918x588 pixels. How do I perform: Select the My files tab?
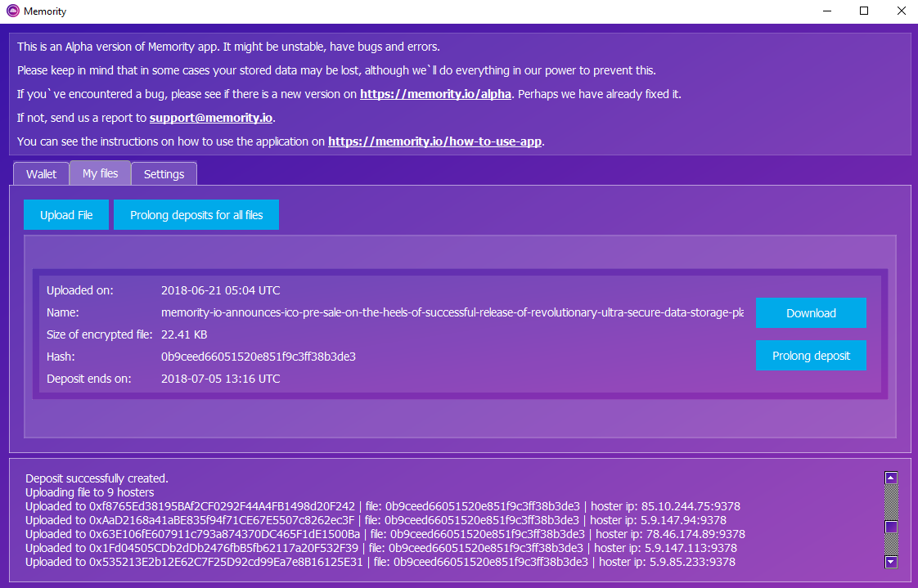pos(100,173)
